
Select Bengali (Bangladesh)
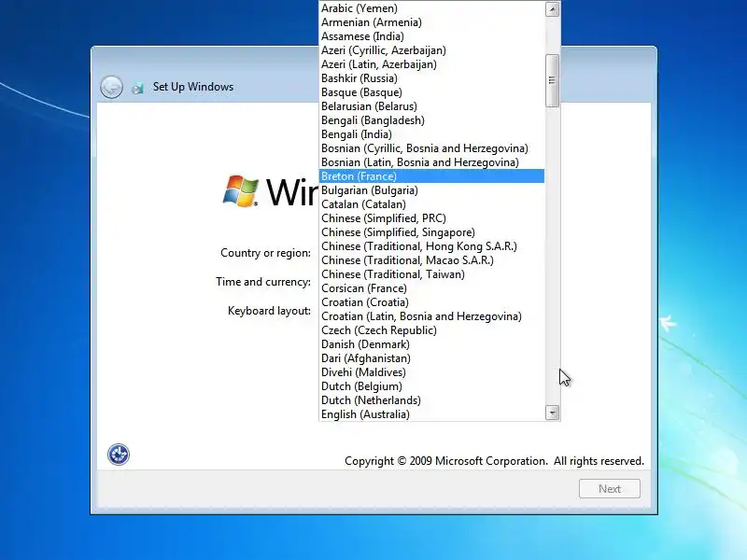pos(431,120)
